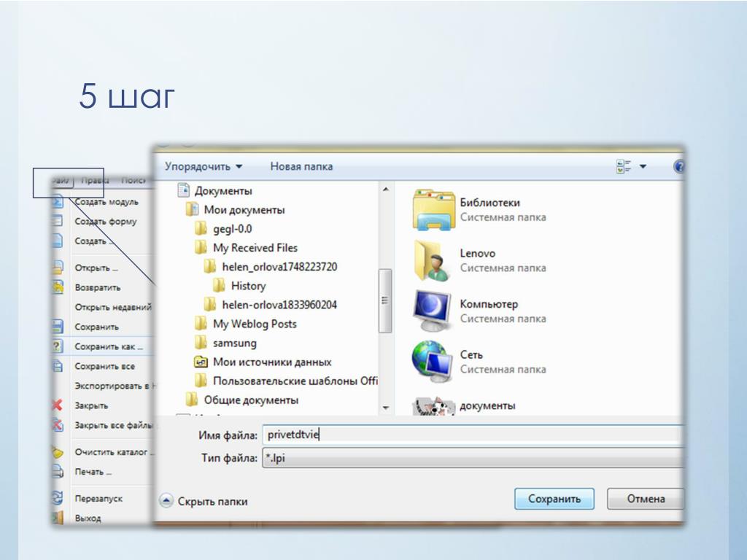Screen dimensions: 747x560
Task: Click the Закрыть все файлы icon
Action: pos(57,425)
